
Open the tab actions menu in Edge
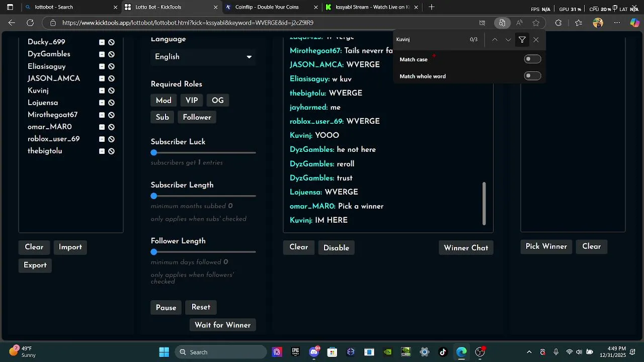(x=10, y=7)
